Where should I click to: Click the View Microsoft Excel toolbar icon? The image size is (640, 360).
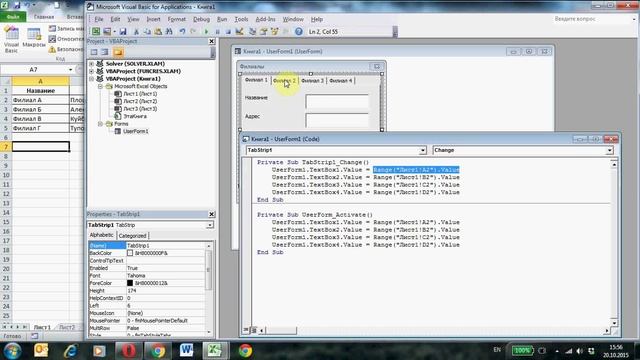point(96,31)
